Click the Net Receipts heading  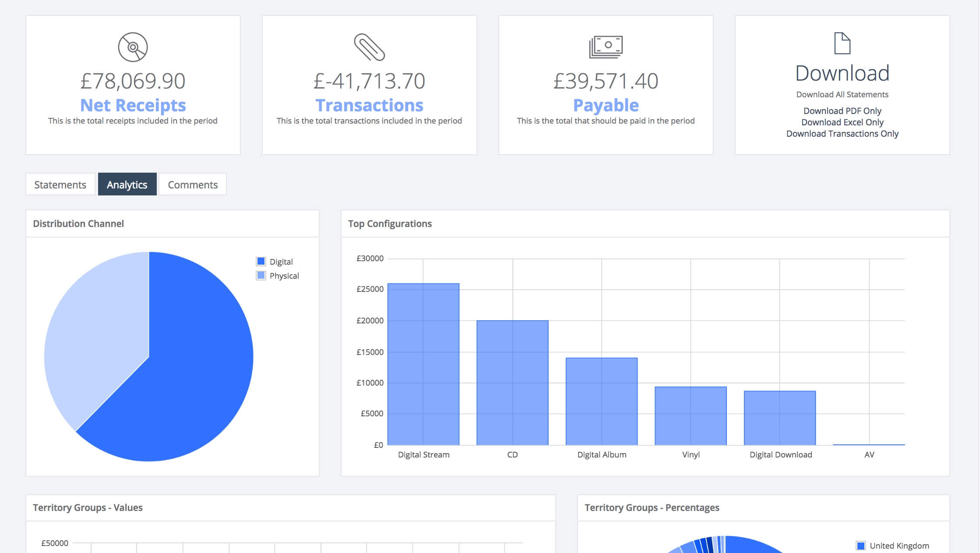pos(133,105)
